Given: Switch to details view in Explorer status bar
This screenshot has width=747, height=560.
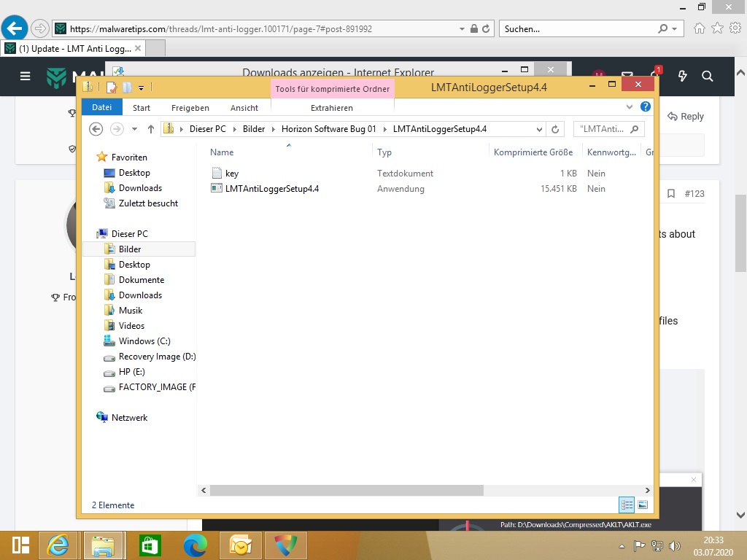Looking at the screenshot, I should [x=627, y=505].
